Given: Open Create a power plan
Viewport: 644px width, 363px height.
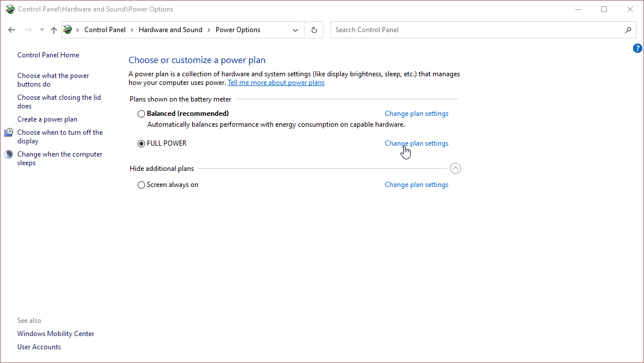Looking at the screenshot, I should point(47,119).
